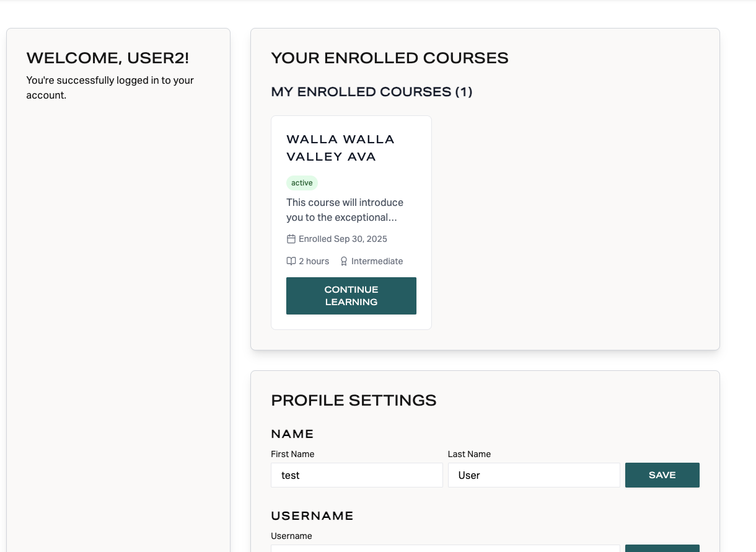Click the NAME section heading
The width and height of the screenshot is (756, 552).
pyautogui.click(x=292, y=434)
